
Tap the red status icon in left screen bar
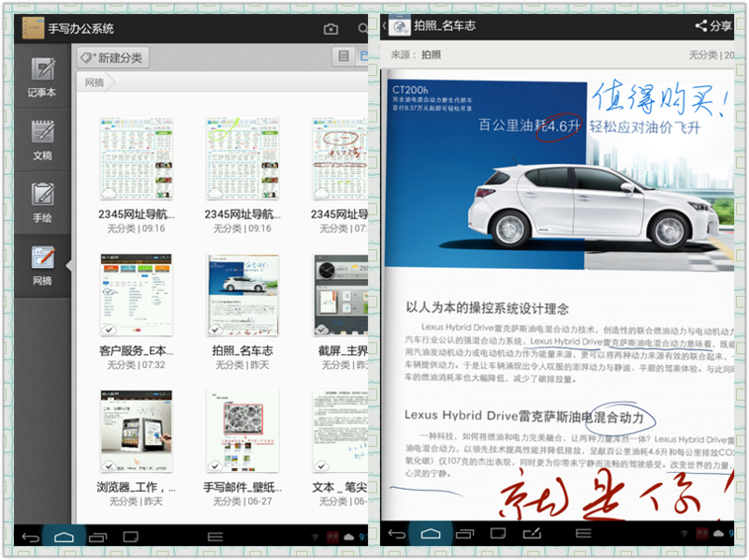(332, 538)
